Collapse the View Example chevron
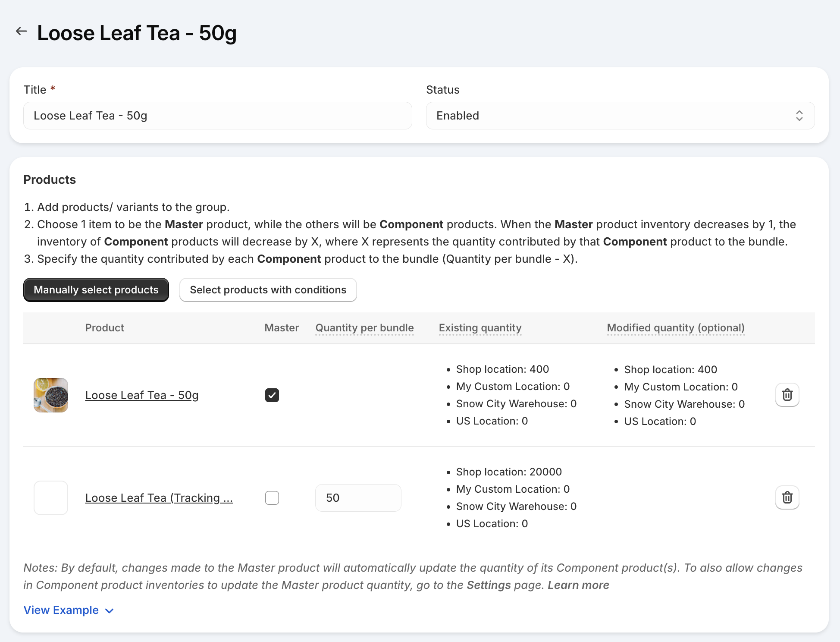Viewport: 840px width, 642px height. pyautogui.click(x=109, y=611)
